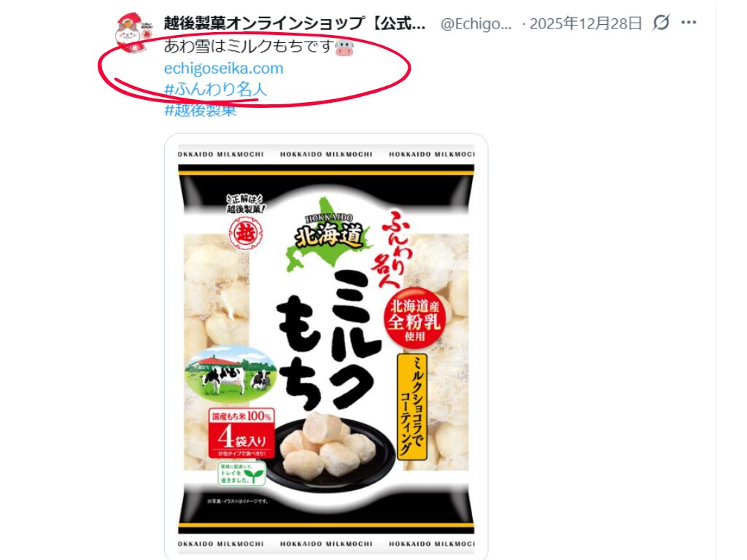
Task: Open the #越後製菓 hashtag
Action: (x=200, y=110)
